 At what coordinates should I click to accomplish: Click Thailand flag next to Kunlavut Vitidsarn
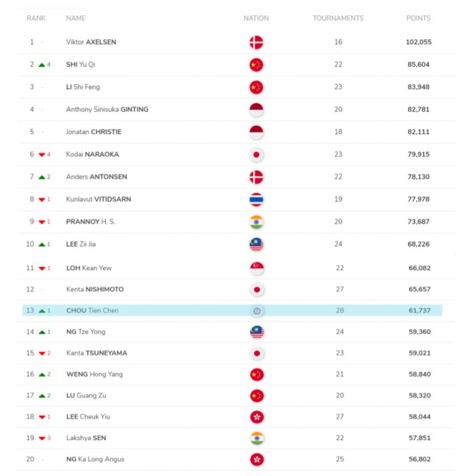tap(256, 199)
